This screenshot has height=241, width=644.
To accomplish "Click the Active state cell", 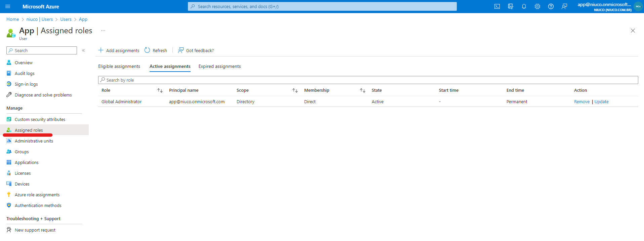I will [x=377, y=102].
